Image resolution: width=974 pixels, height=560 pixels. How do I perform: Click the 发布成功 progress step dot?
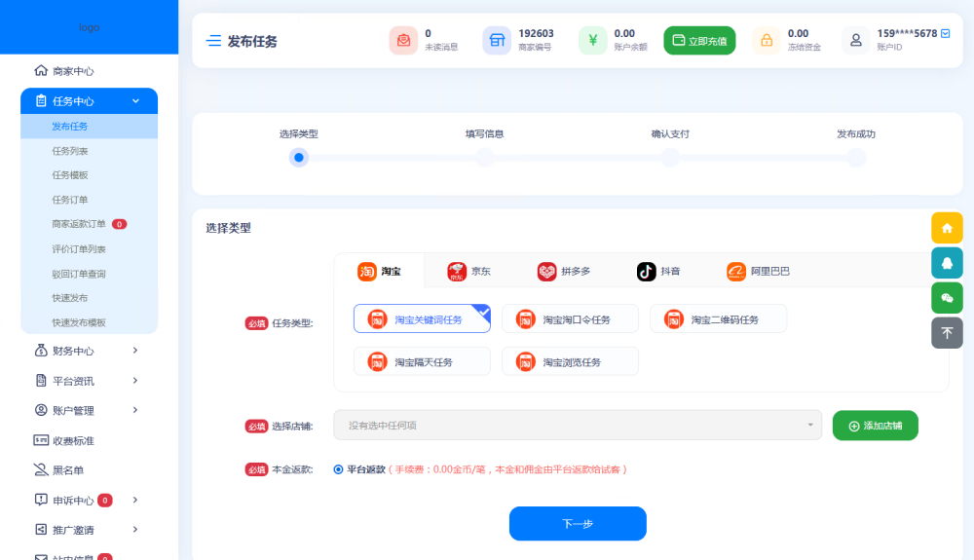(856, 158)
